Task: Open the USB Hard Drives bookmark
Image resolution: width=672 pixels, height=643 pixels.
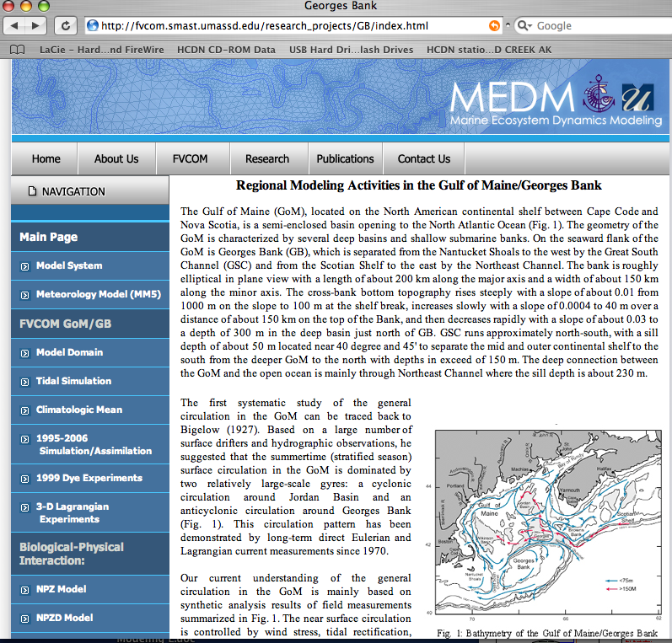Action: tap(351, 50)
